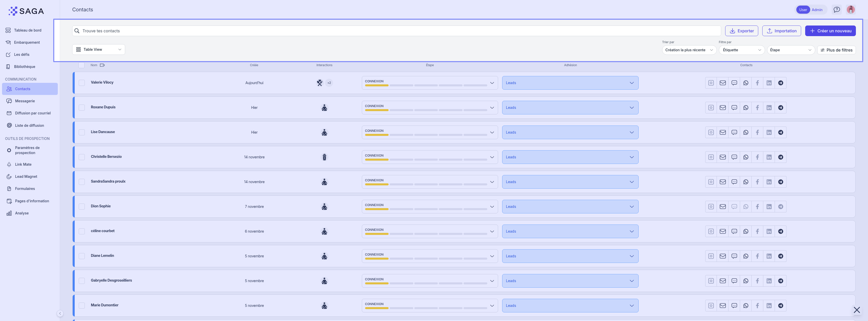
Task: Open the Table View dropdown
Action: [x=98, y=50]
